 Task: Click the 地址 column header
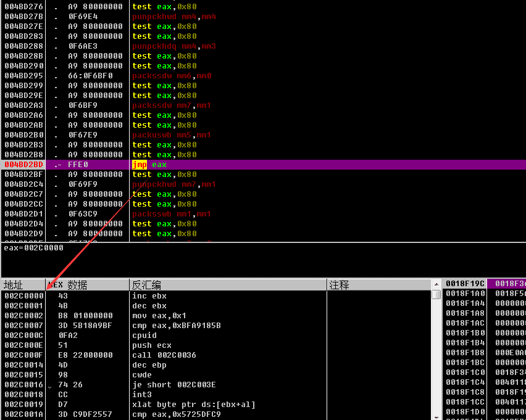pyautogui.click(x=23, y=285)
